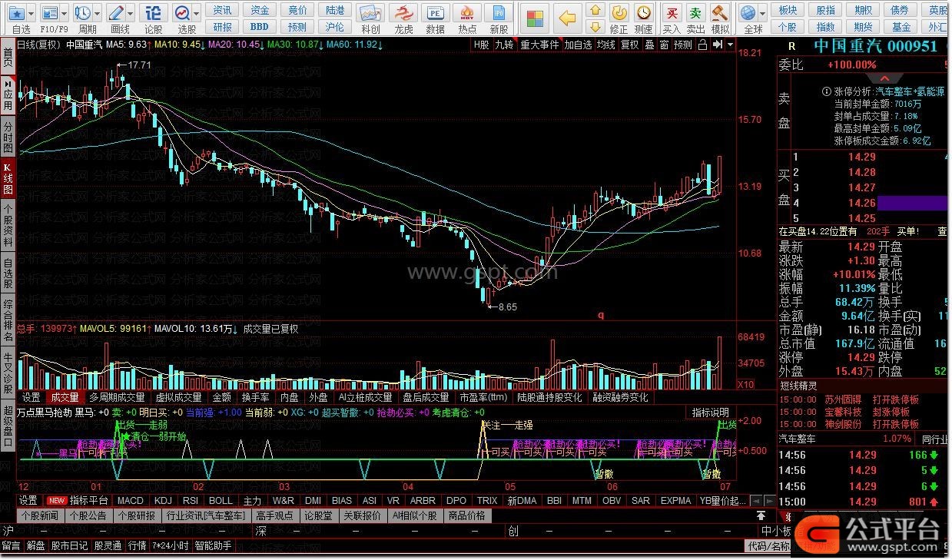Toggle the 预测 option in chart header
Screen dimensions: 952x560
[x=683, y=45]
